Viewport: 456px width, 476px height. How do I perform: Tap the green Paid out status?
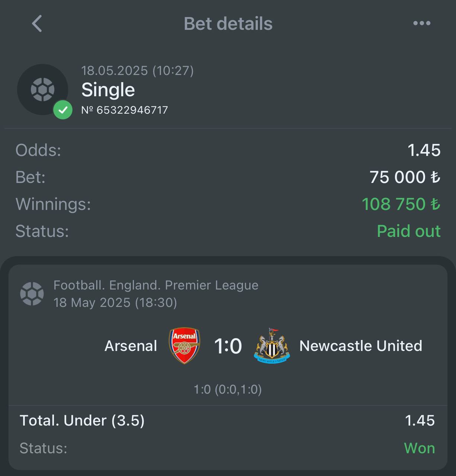pyautogui.click(x=409, y=231)
